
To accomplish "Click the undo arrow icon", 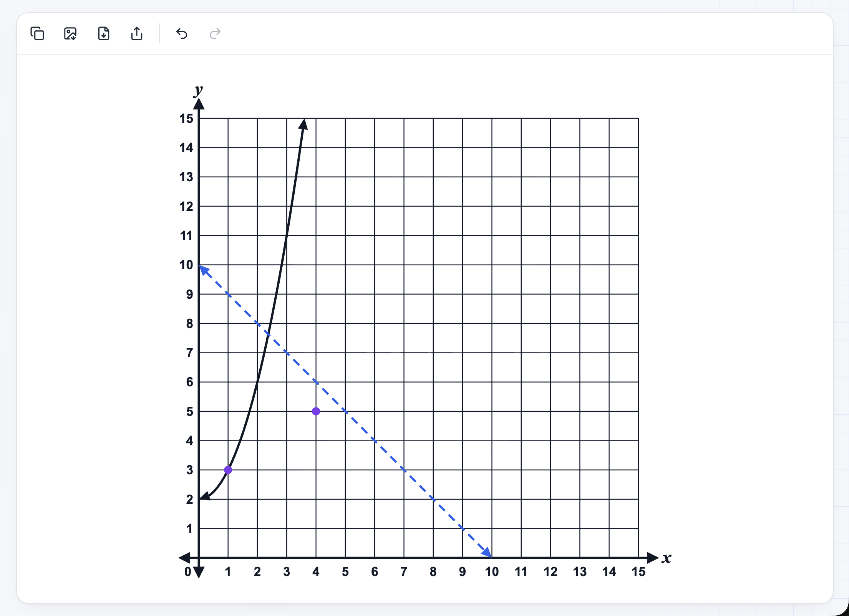I will pyautogui.click(x=182, y=34).
